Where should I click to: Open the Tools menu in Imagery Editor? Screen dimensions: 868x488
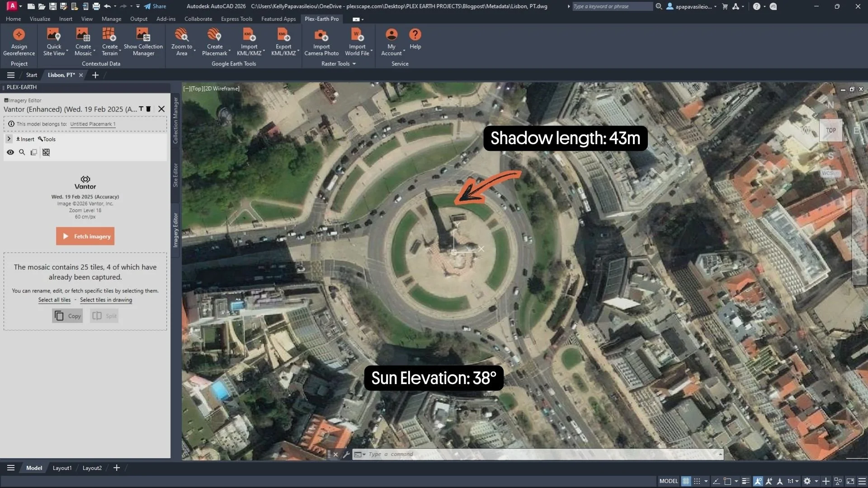[x=47, y=139]
